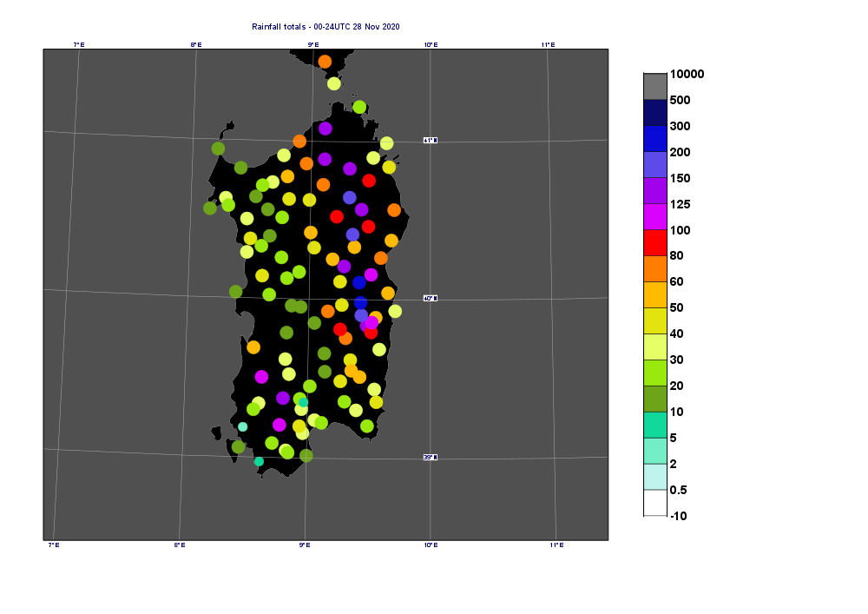Pick the bright blue 200–300 legend swatch
This screenshot has width=868, height=614.
[x=654, y=139]
